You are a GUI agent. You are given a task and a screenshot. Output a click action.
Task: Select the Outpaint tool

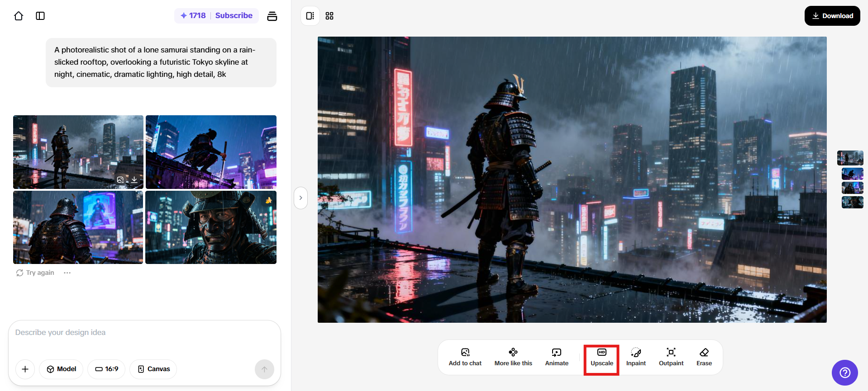coord(671,357)
